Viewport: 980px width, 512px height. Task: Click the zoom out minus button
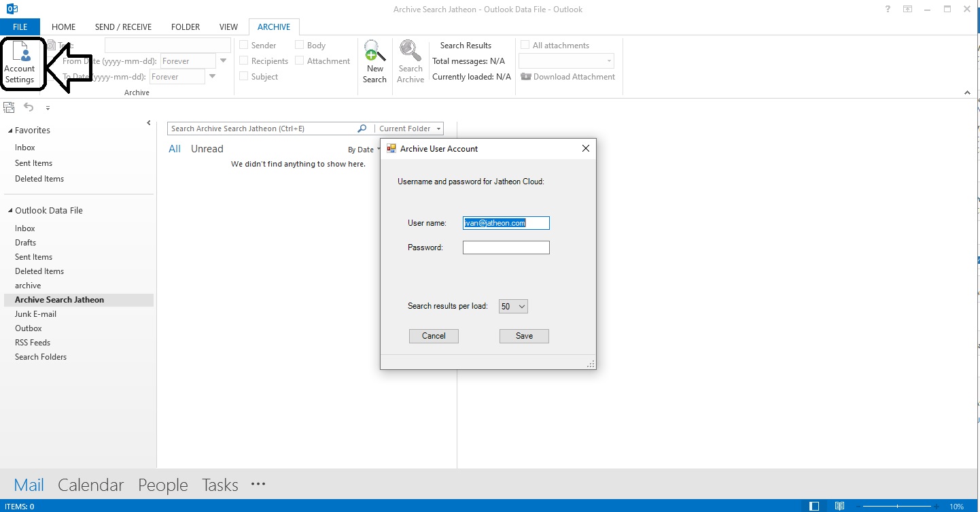pyautogui.click(x=858, y=507)
